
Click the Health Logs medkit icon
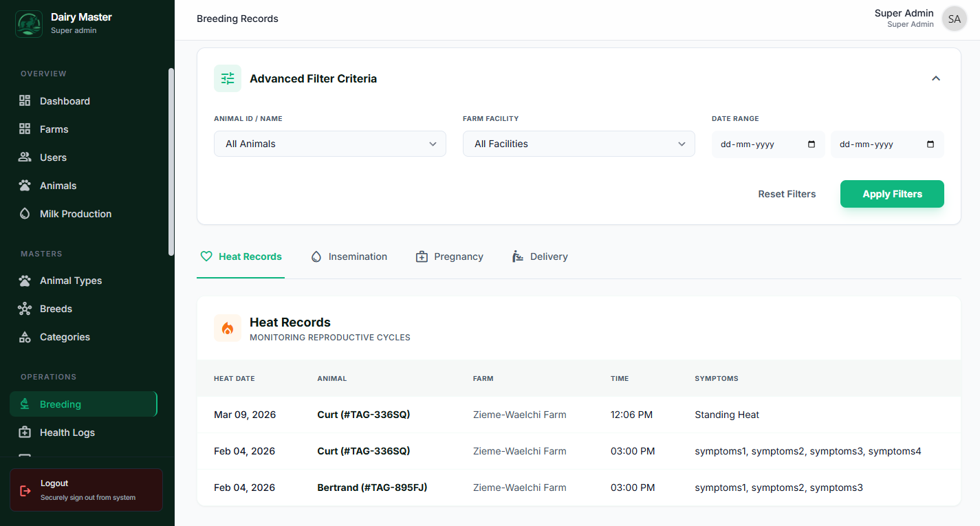25,432
